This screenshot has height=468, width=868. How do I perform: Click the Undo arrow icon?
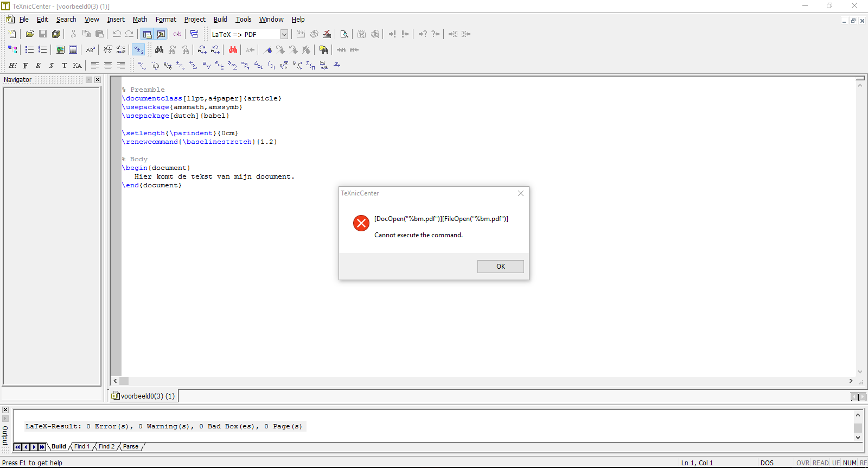point(117,34)
